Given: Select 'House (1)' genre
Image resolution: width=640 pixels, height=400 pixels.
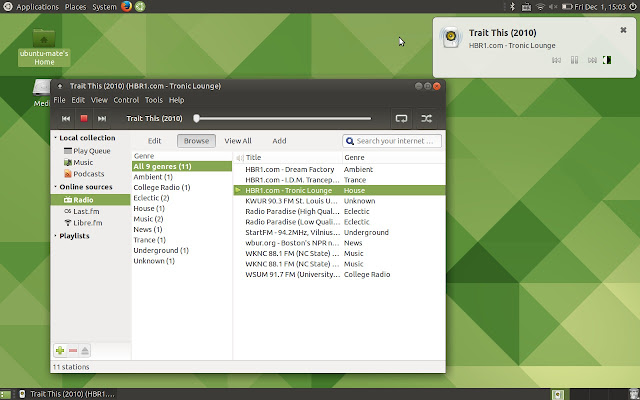Looking at the screenshot, I should [182, 209].
